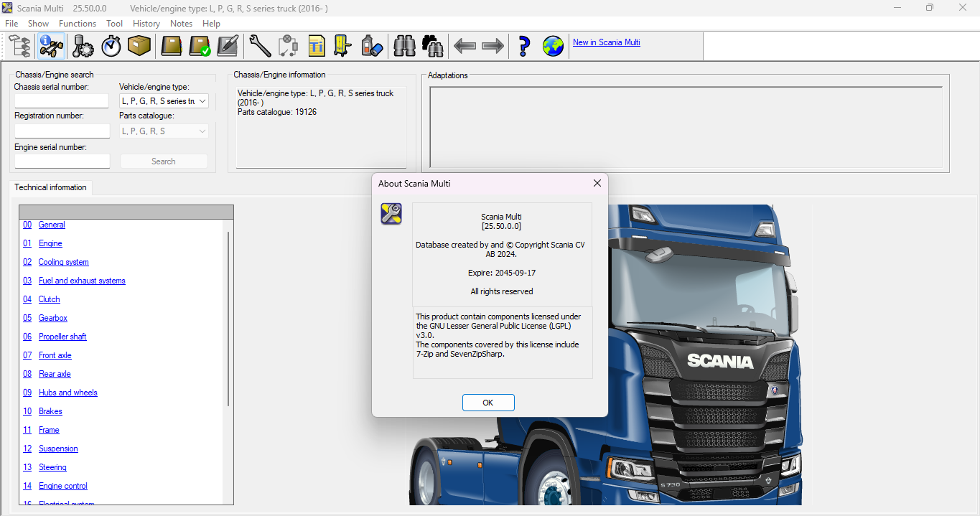Open the yellow Ti technical information icon
This screenshot has width=980, height=516.
(x=316, y=47)
